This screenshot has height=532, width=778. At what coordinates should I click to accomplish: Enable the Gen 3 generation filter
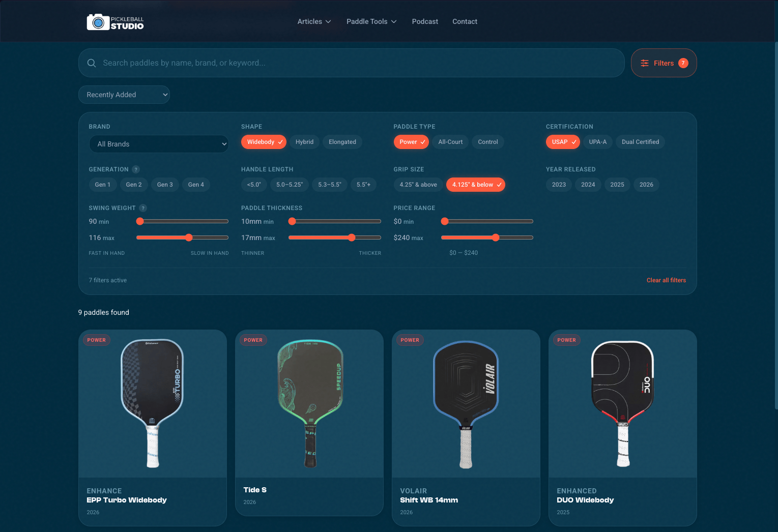(x=165, y=185)
